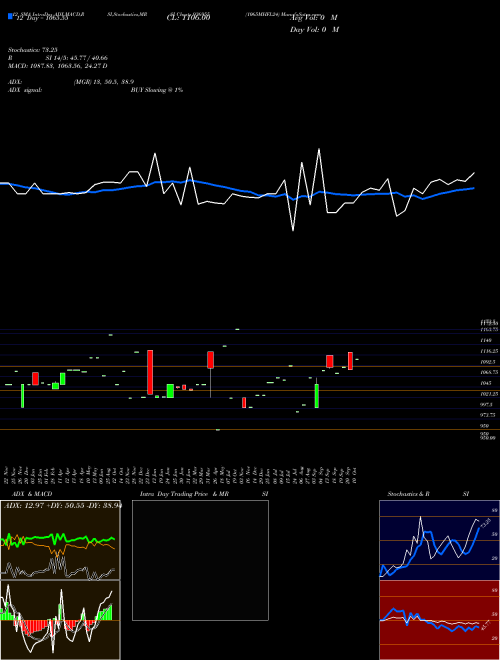Click the 1045 price axis label
This screenshot has height=660, width=500.
(x=486, y=383)
